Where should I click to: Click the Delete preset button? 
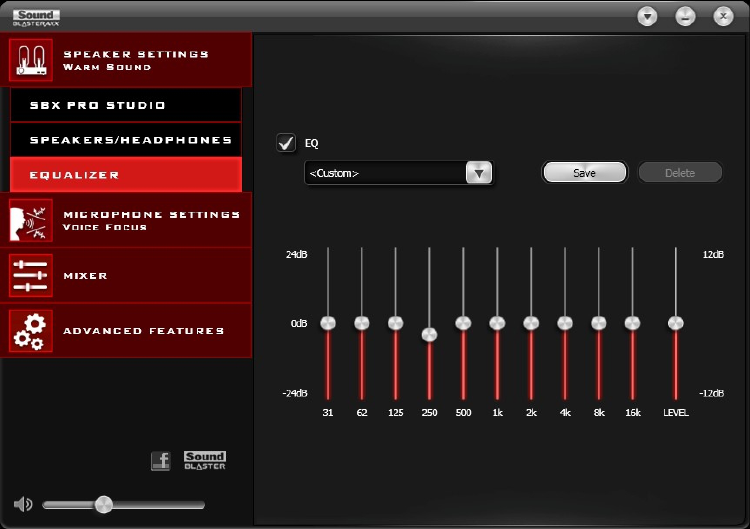680,173
